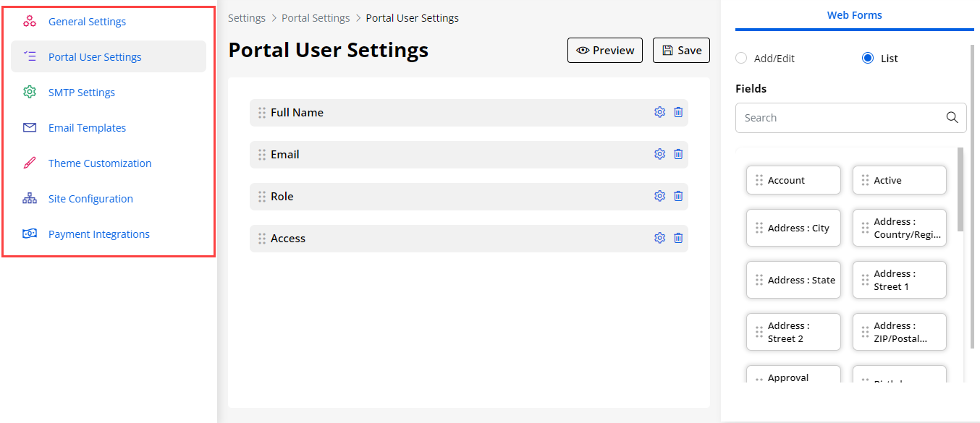This screenshot has height=423, width=980.
Task: Select the List radio button
Action: pos(868,59)
